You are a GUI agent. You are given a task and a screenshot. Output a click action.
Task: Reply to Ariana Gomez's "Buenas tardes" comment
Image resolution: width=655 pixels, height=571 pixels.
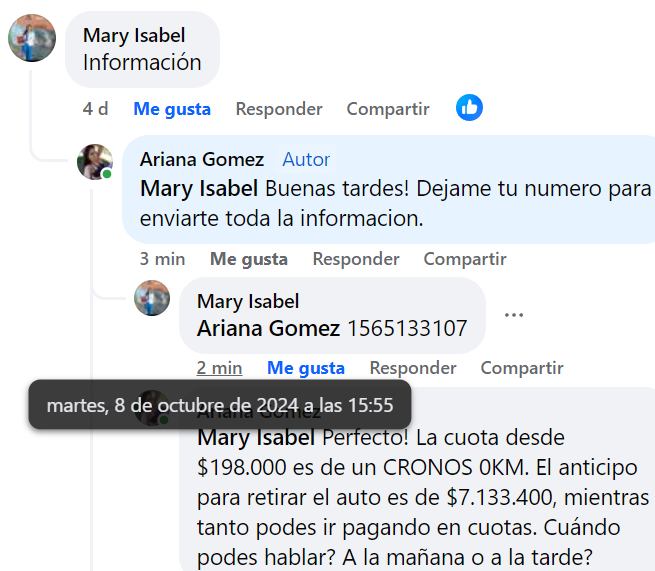(x=356, y=259)
